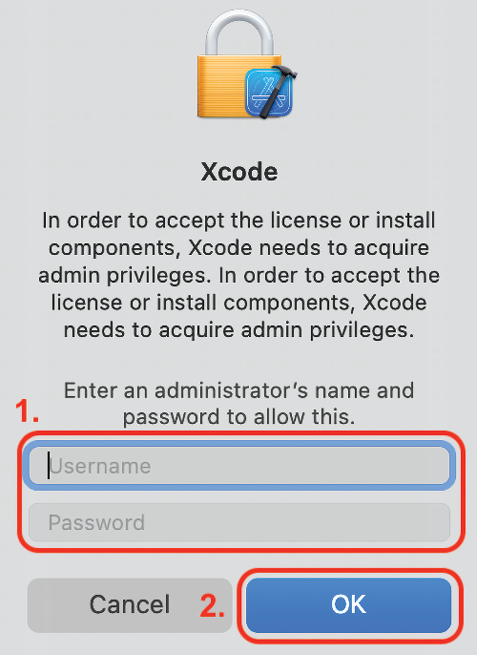The image size is (477, 655).
Task: Click the red '2.' step annotation
Action: (213, 605)
